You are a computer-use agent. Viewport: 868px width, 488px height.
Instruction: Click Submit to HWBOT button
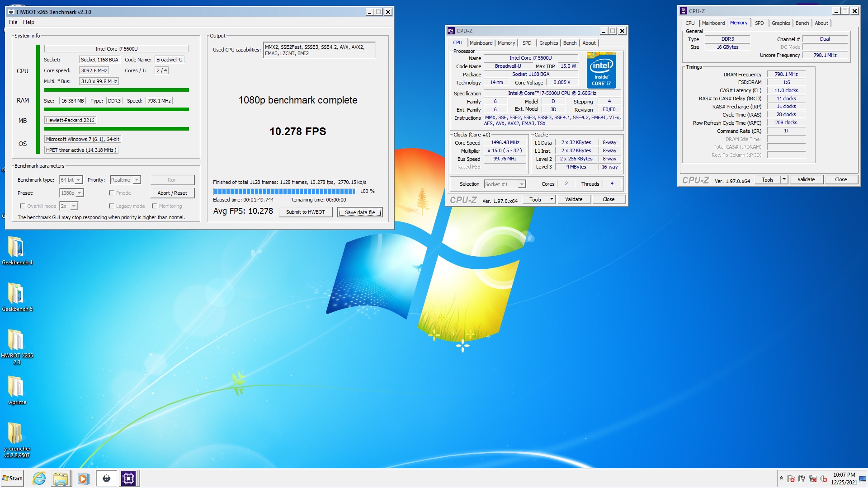click(306, 212)
